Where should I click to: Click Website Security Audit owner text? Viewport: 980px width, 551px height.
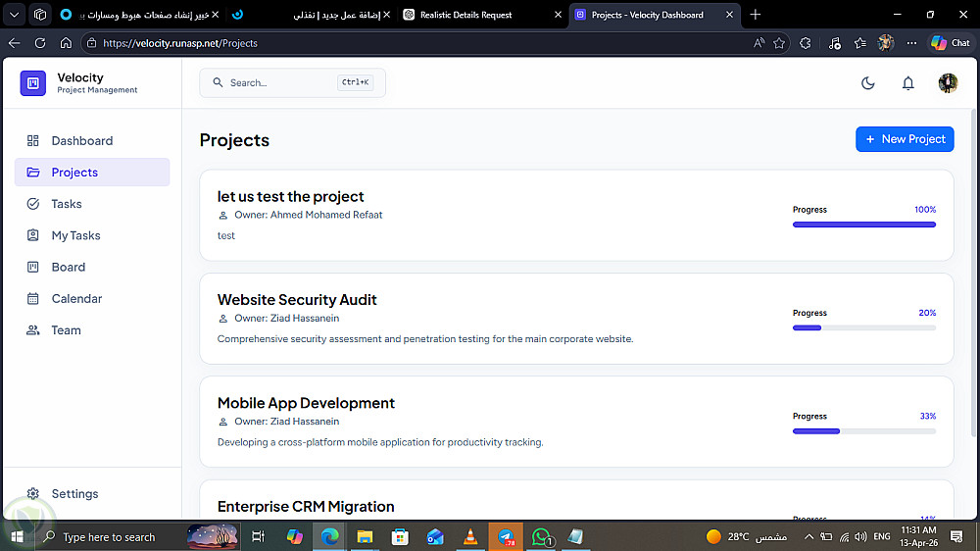(287, 318)
